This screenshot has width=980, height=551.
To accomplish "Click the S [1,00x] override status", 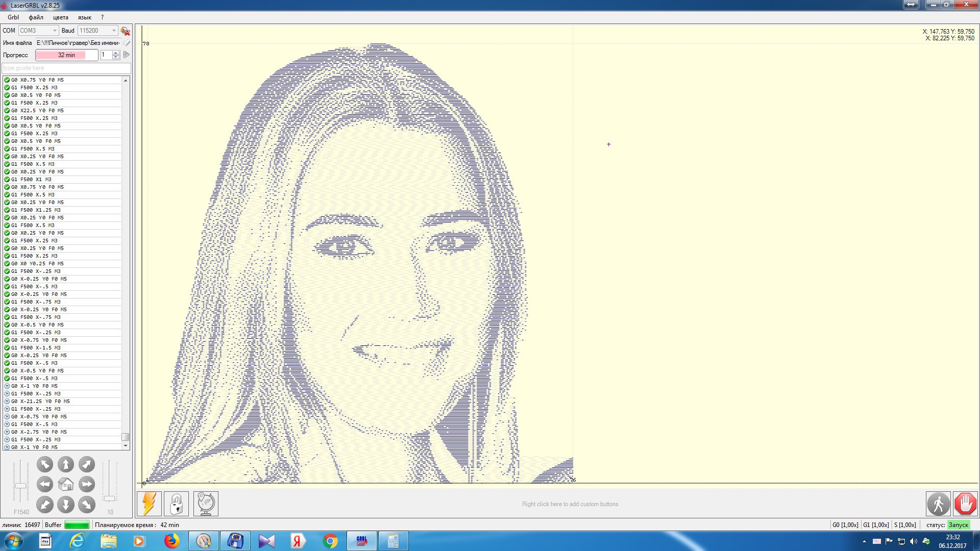I will point(905,525).
